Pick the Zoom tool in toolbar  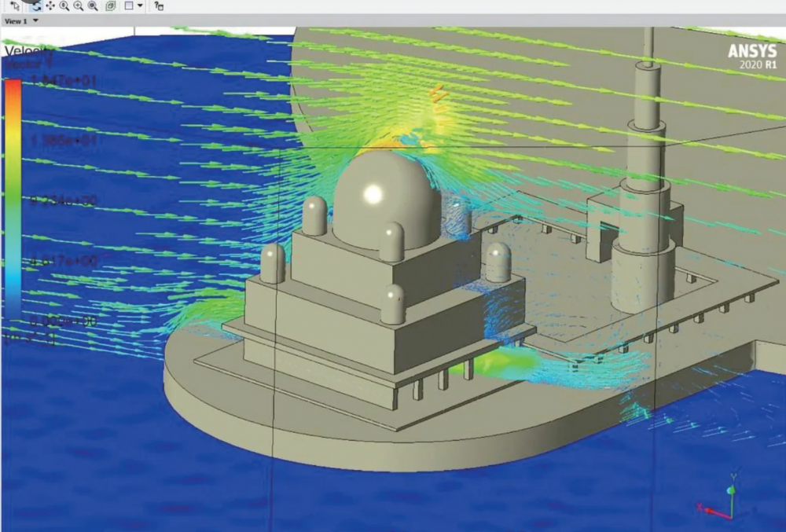[x=64, y=6]
